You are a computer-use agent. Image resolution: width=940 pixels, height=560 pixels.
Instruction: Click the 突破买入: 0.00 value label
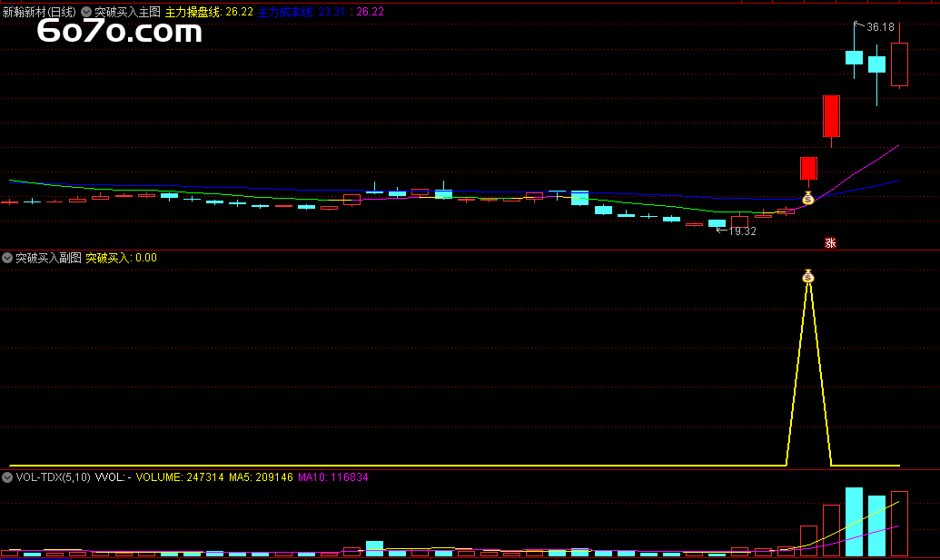(x=121, y=258)
